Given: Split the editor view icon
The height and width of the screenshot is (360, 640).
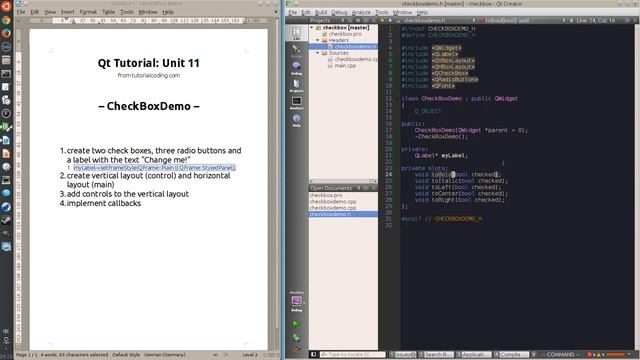Looking at the screenshot, I should pos(627,20).
